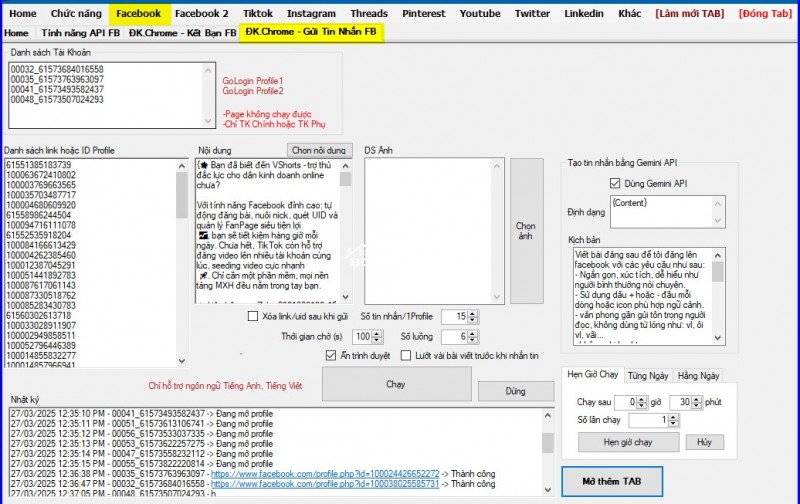The width and height of the screenshot is (800, 504).
Task: Select profile ID 61551385183739
Action: point(39,165)
